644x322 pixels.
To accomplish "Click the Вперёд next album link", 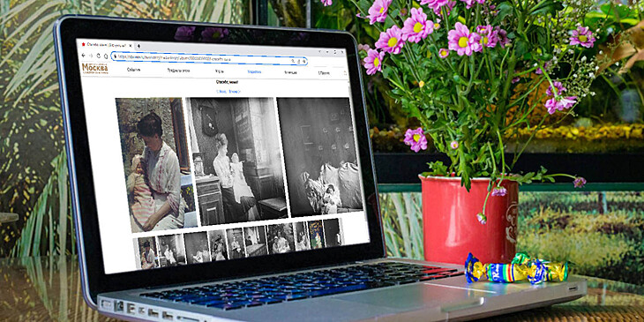I will pos(235,92).
